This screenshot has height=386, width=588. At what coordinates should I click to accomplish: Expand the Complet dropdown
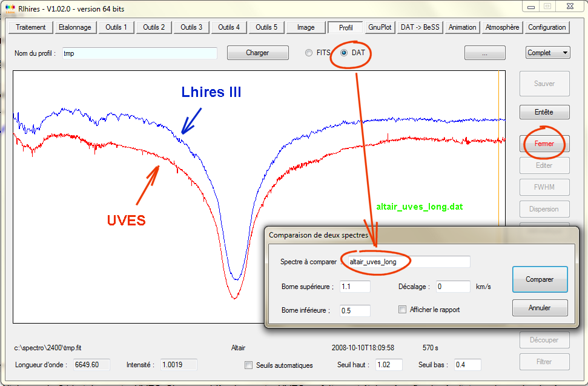548,53
